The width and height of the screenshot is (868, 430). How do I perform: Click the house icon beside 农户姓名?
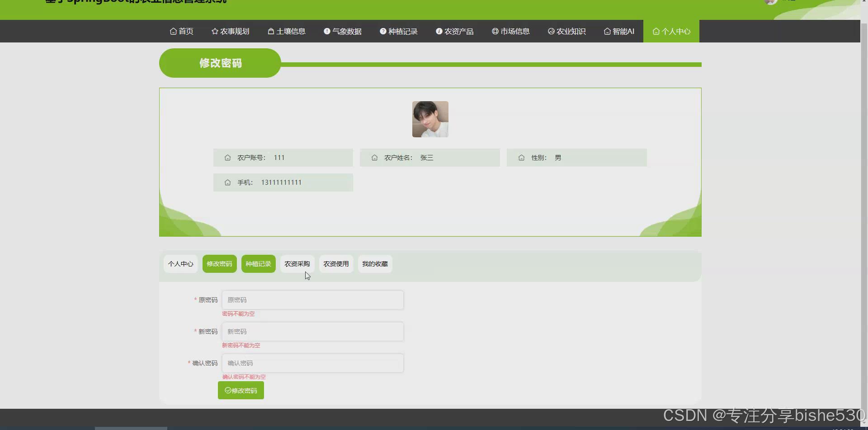pos(374,158)
